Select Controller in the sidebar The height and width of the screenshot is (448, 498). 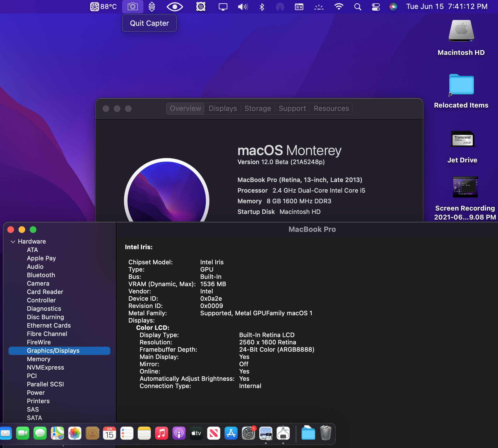(x=41, y=300)
